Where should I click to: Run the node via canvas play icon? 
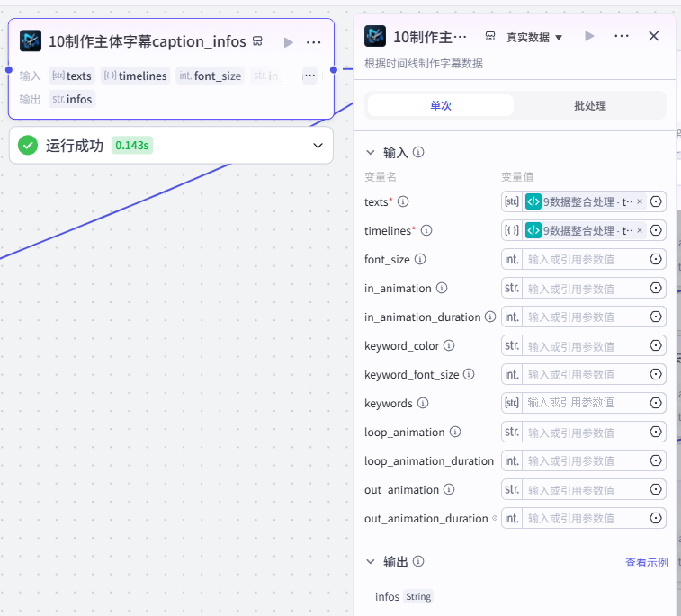click(289, 42)
